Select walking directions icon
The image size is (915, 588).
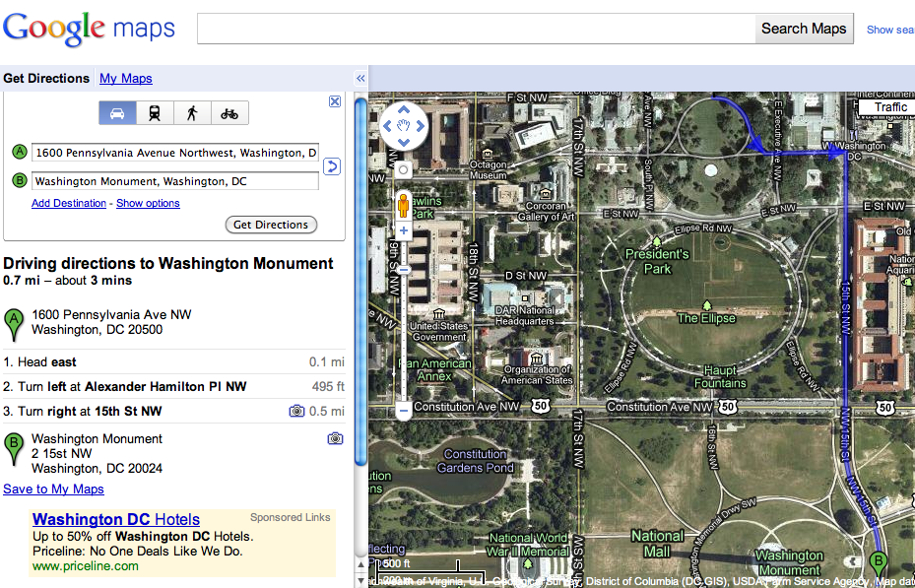click(192, 113)
